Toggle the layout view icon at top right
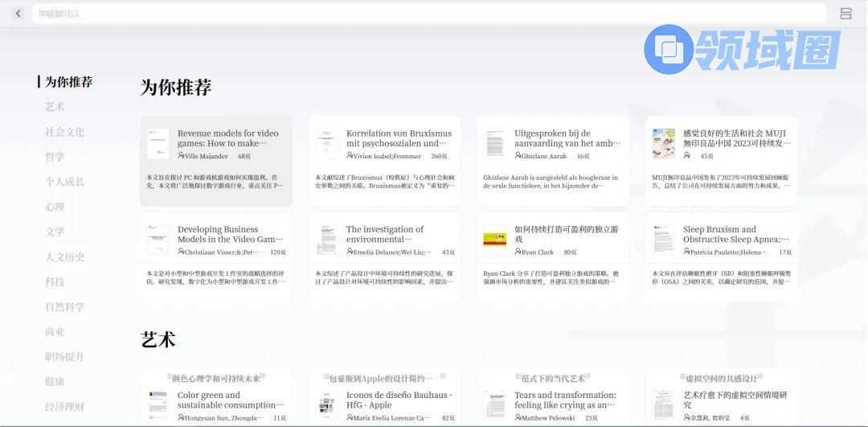This screenshot has width=868, height=427. click(845, 14)
